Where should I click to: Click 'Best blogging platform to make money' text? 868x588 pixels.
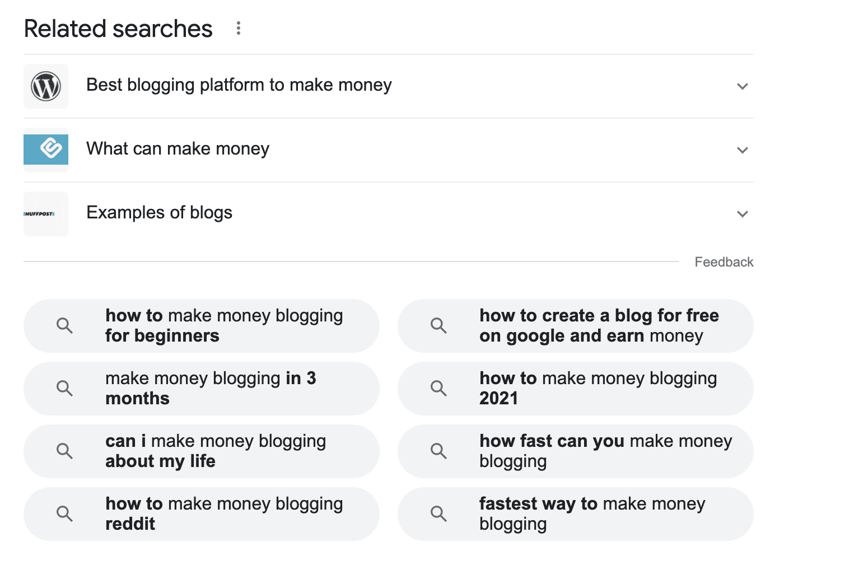tap(239, 85)
